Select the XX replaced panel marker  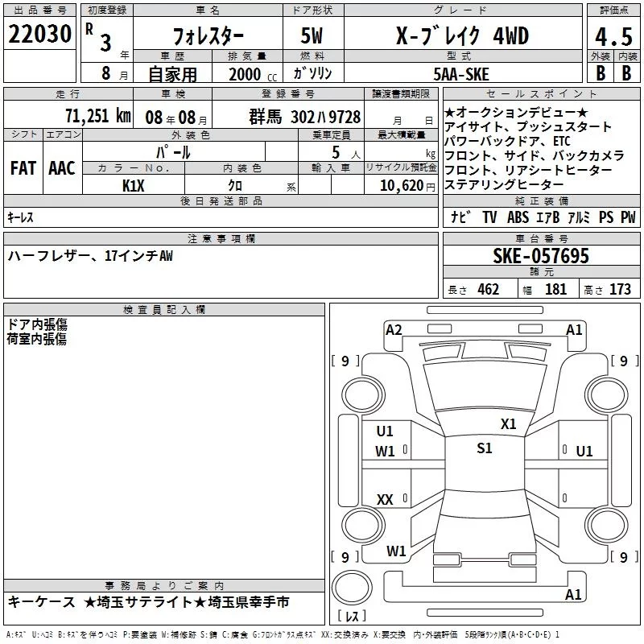385,500
